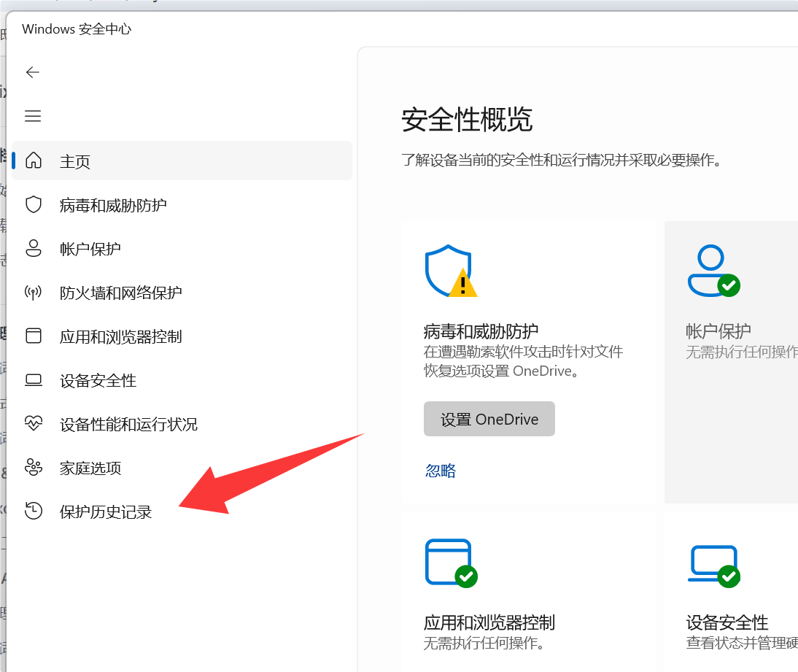Click the device health heart icon
Image resolution: width=798 pixels, height=672 pixels.
[x=34, y=424]
